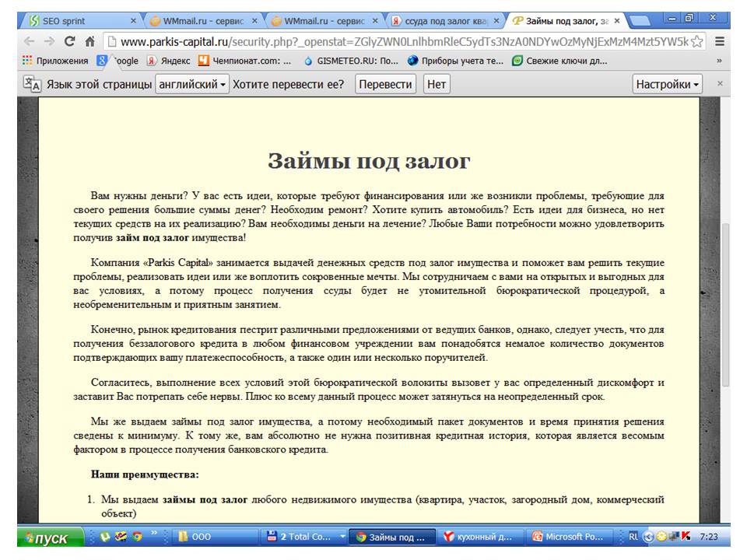The height and width of the screenshot is (560, 747).
Task: Expand the Total Commander taskbar group arrow
Action: [342, 537]
